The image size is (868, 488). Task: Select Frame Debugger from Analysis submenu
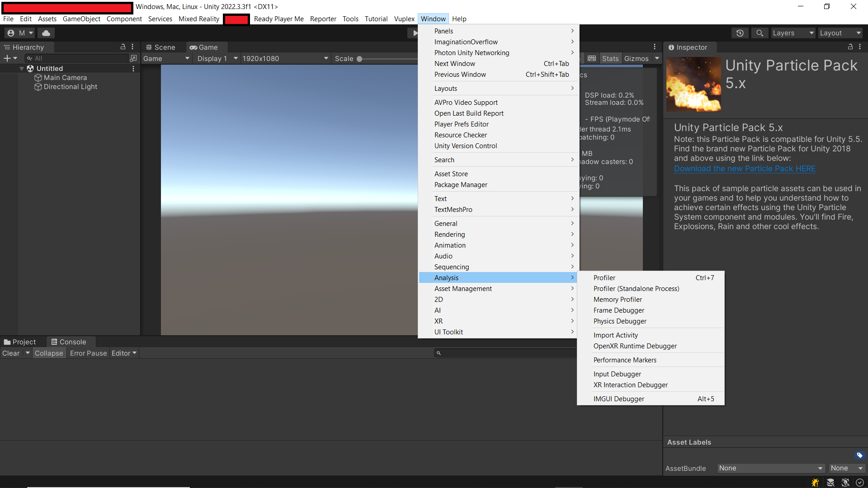pos(618,310)
